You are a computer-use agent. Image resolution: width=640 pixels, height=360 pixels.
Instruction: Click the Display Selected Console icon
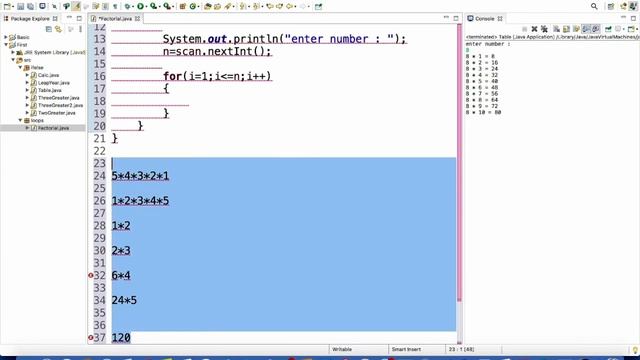click(x=618, y=29)
